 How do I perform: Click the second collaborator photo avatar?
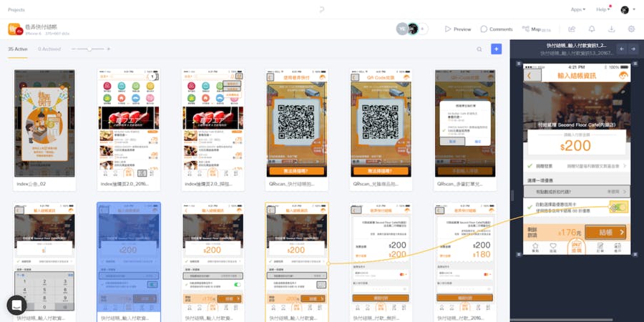(x=413, y=29)
